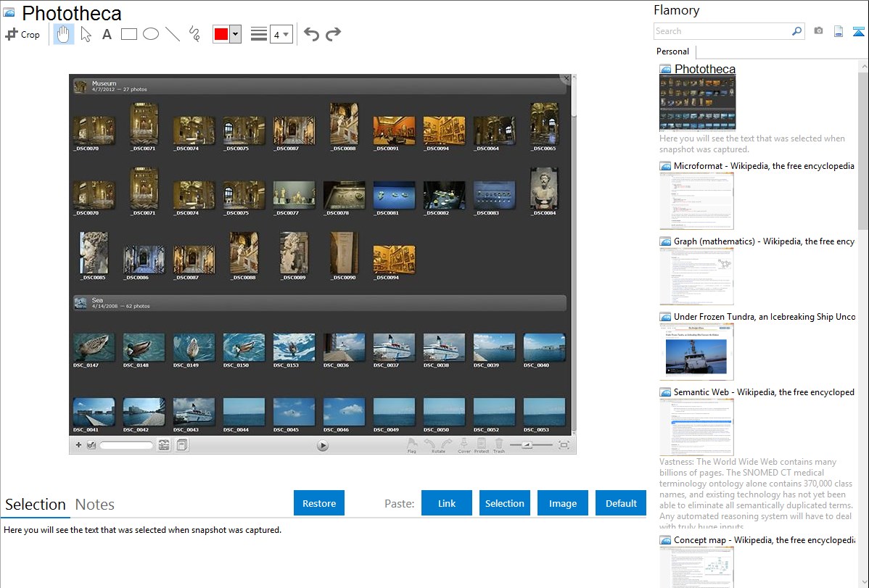The image size is (869, 588).
Task: Click the thumbnail size slider
Action: tap(531, 445)
